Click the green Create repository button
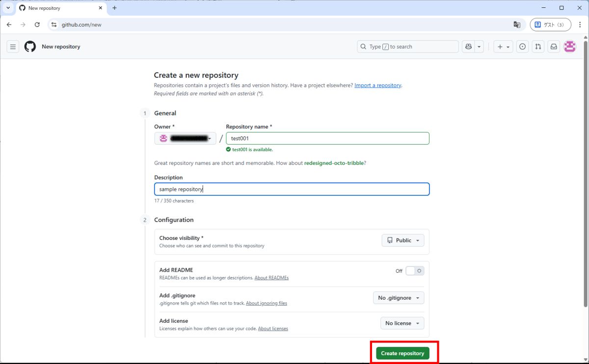The width and height of the screenshot is (589, 364). (402, 353)
